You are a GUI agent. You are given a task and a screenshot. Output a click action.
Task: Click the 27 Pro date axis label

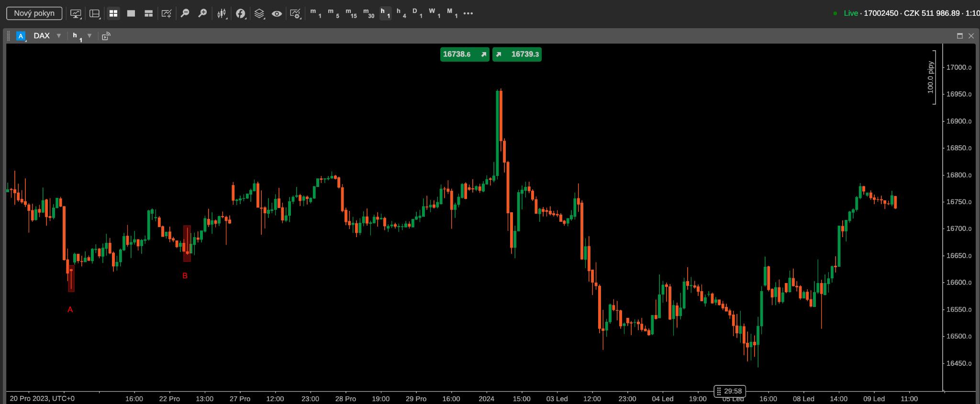(x=240, y=399)
